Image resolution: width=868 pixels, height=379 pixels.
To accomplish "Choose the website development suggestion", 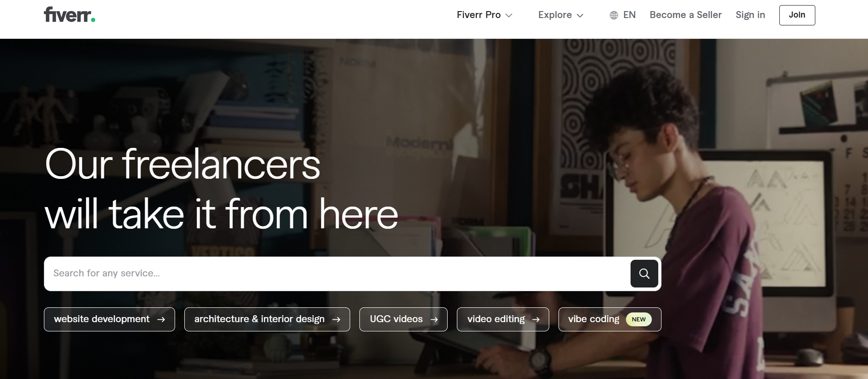I will click(x=109, y=319).
